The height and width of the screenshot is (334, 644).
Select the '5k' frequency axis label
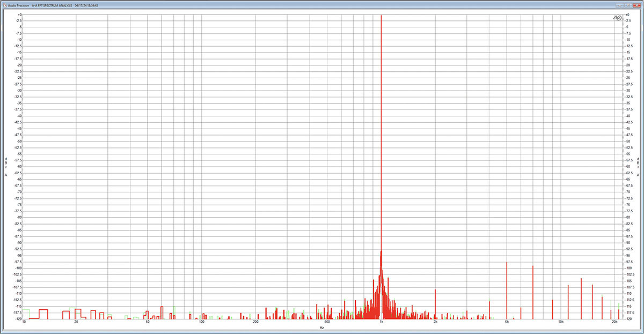507,322
